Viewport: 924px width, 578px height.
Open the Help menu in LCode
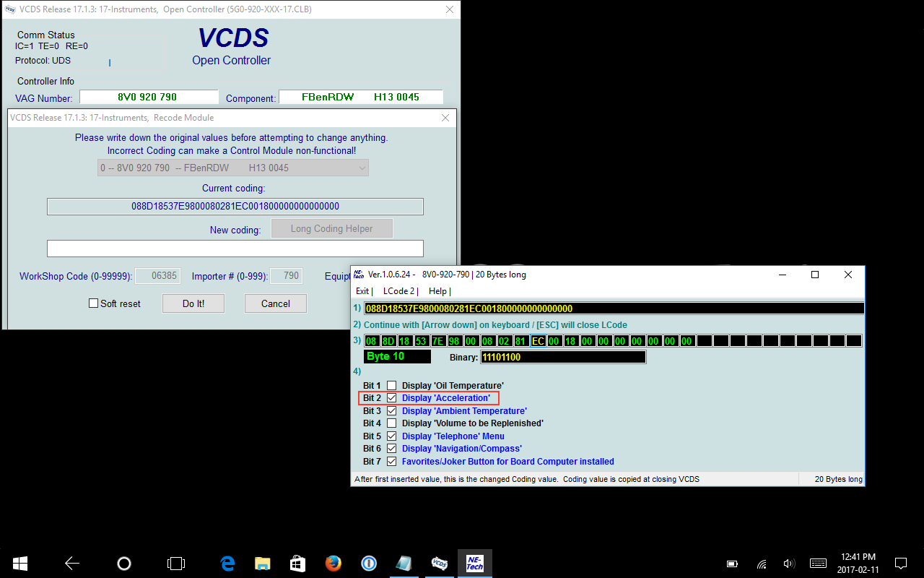click(x=439, y=291)
